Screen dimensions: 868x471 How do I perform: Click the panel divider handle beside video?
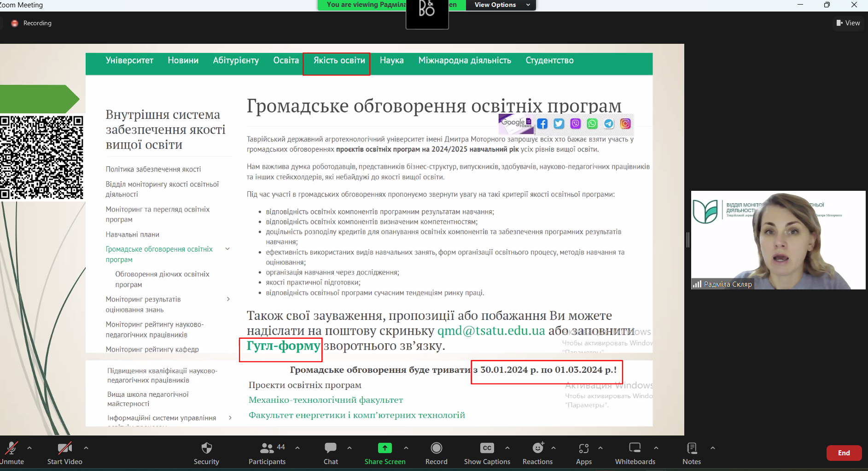pos(687,240)
